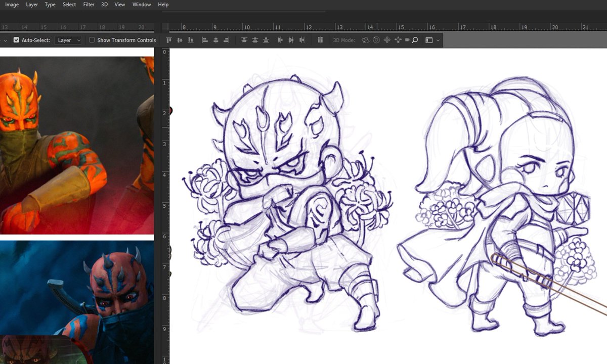The width and height of the screenshot is (607, 364).
Task: Click Align right edges icon
Action: tap(226, 40)
